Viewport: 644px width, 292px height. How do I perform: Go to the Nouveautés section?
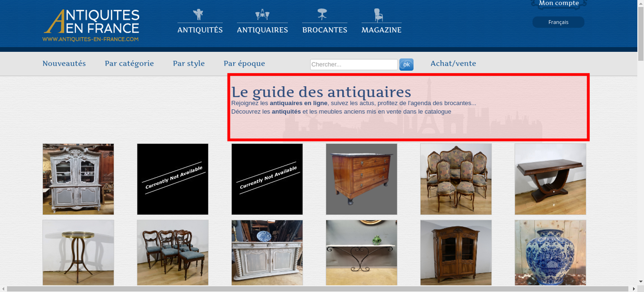point(64,63)
